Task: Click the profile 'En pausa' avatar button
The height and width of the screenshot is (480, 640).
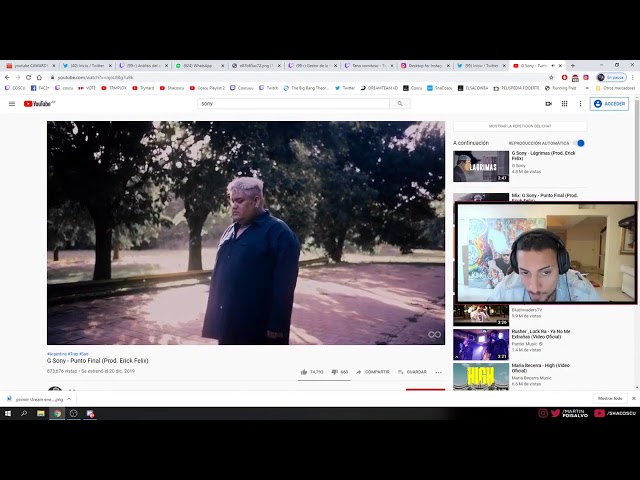Action: [x=611, y=77]
